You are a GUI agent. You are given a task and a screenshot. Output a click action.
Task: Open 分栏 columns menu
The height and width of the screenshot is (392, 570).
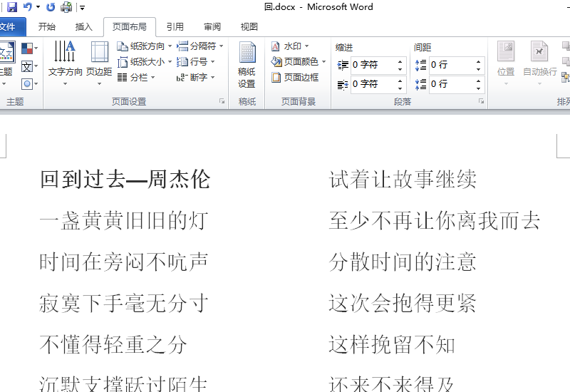coord(136,78)
